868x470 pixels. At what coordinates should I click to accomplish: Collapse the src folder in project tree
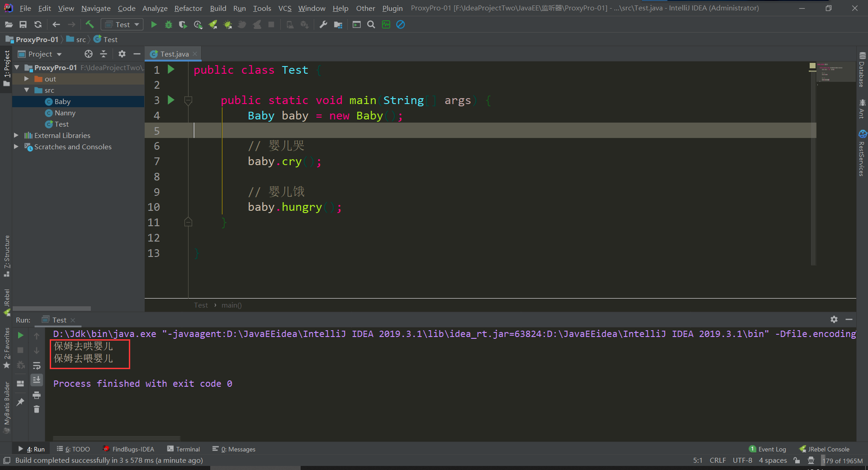pyautogui.click(x=27, y=90)
